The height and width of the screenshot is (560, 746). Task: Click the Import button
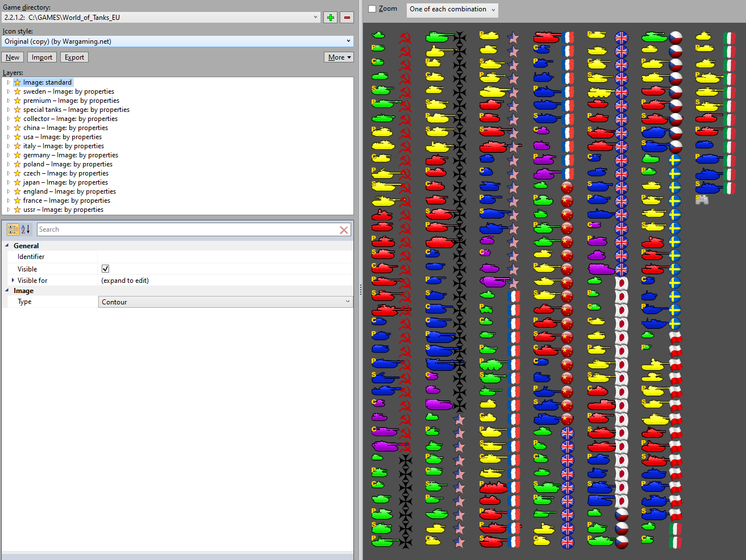click(x=42, y=57)
